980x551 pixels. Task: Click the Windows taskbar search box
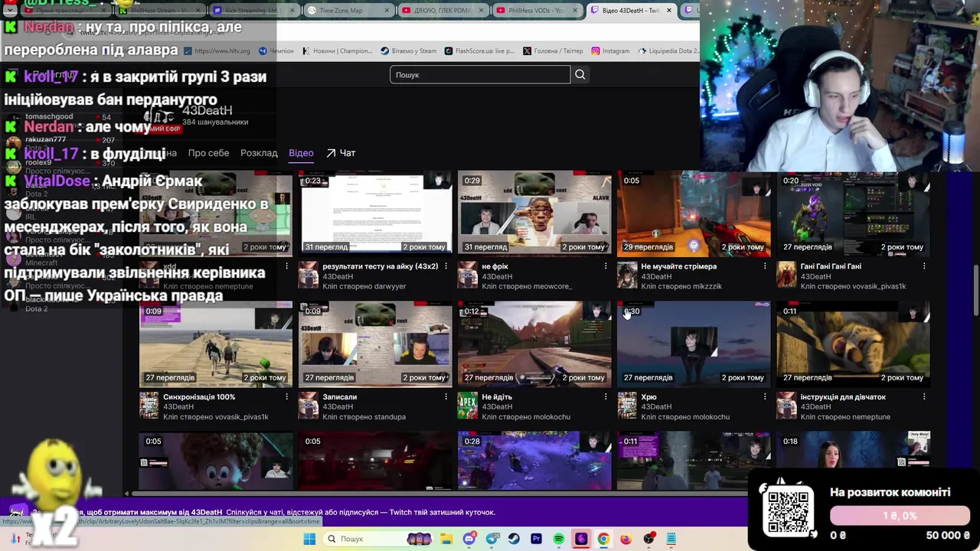tap(379, 539)
